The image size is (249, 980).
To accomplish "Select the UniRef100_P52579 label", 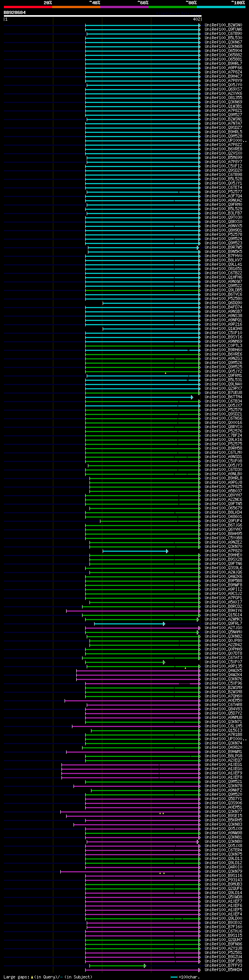I will [x=223, y=410].
